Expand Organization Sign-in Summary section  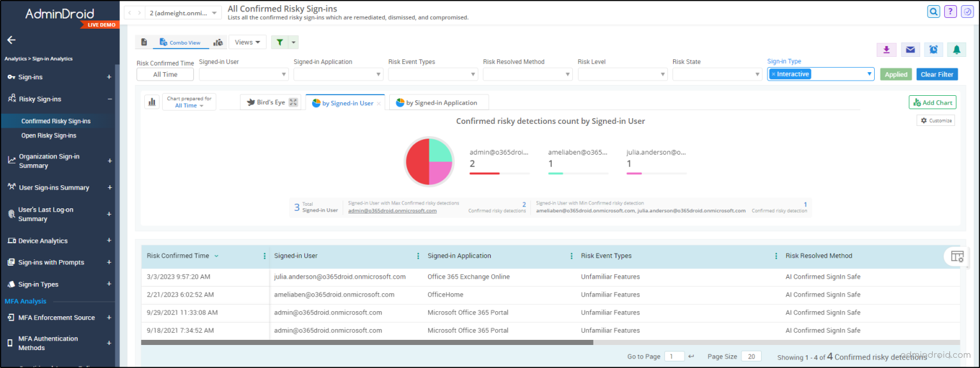tap(109, 161)
